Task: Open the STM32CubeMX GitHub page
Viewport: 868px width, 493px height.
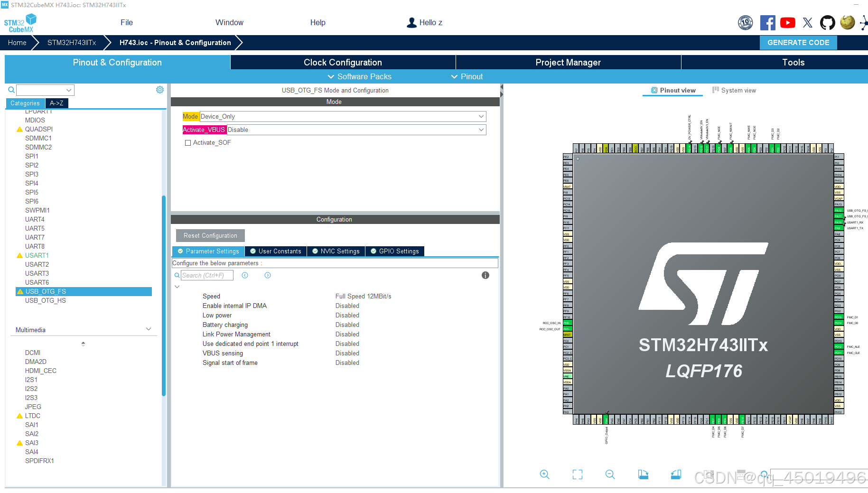Action: [827, 22]
